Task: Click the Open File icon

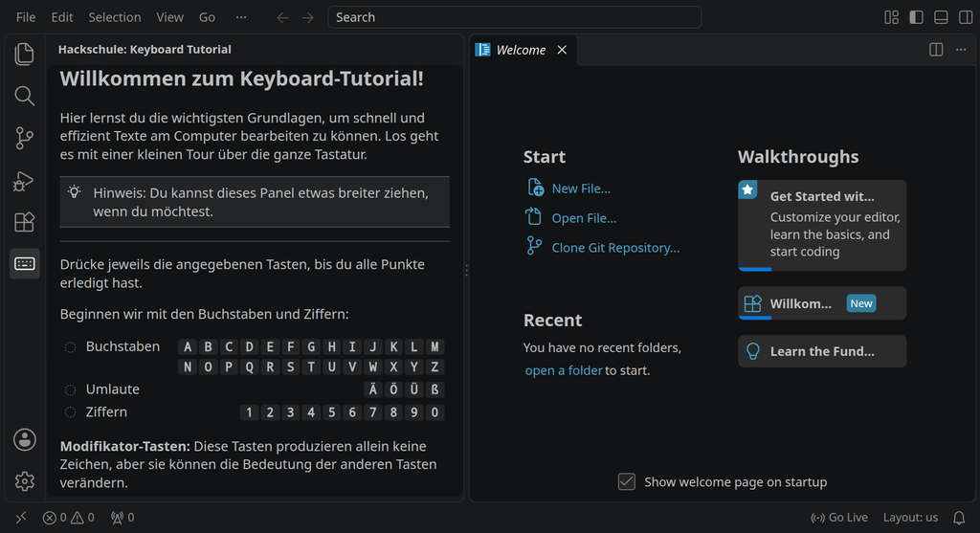Action: click(533, 217)
